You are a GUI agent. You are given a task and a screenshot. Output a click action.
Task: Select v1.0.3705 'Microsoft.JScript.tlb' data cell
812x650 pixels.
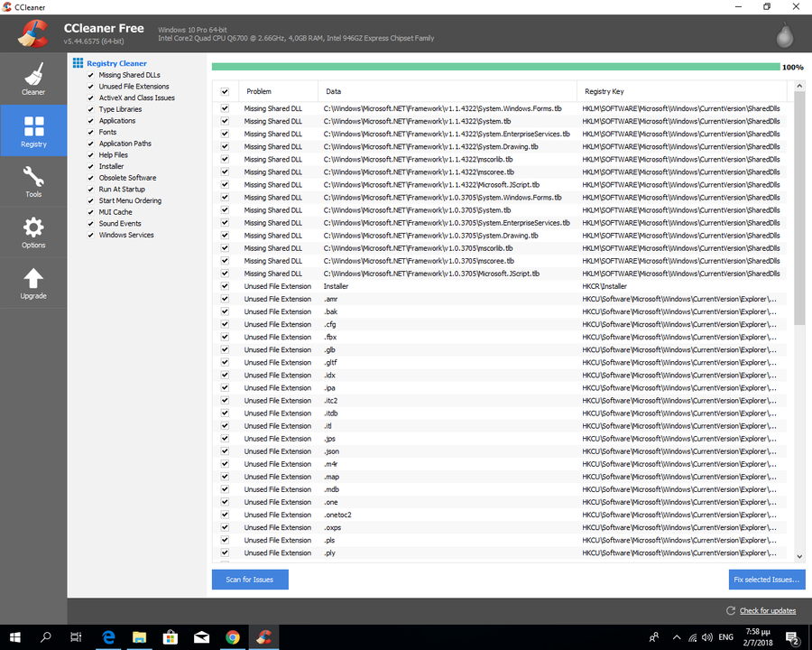tap(431, 274)
